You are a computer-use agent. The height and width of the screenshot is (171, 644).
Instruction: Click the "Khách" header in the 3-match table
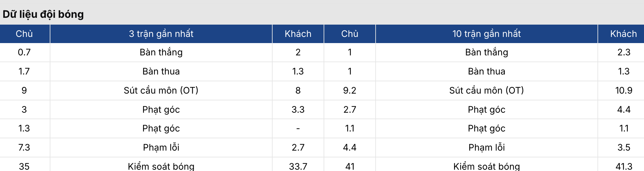pos(298,34)
